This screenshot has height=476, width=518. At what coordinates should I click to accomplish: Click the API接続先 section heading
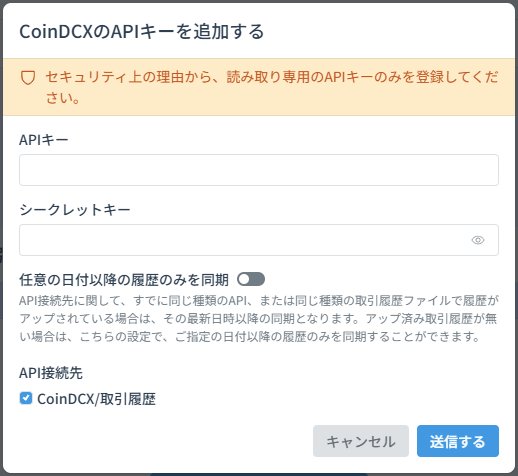(x=51, y=373)
